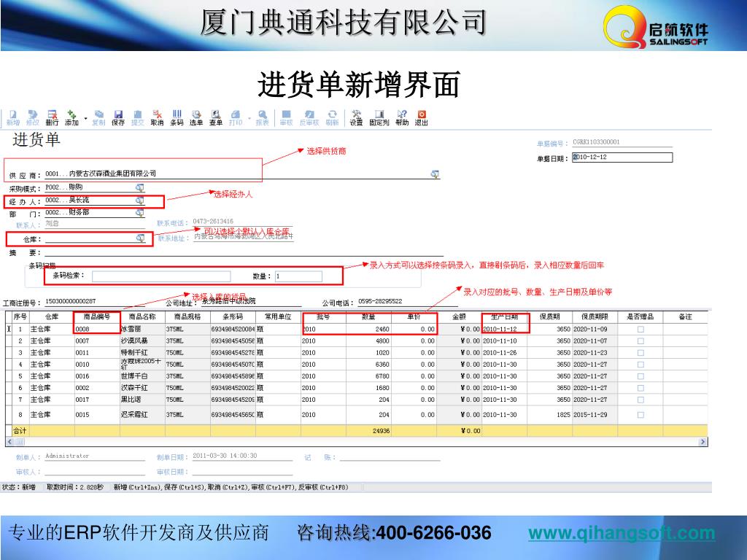
Task: Open the supplier lookup icon for 供应商
Action: (x=435, y=174)
